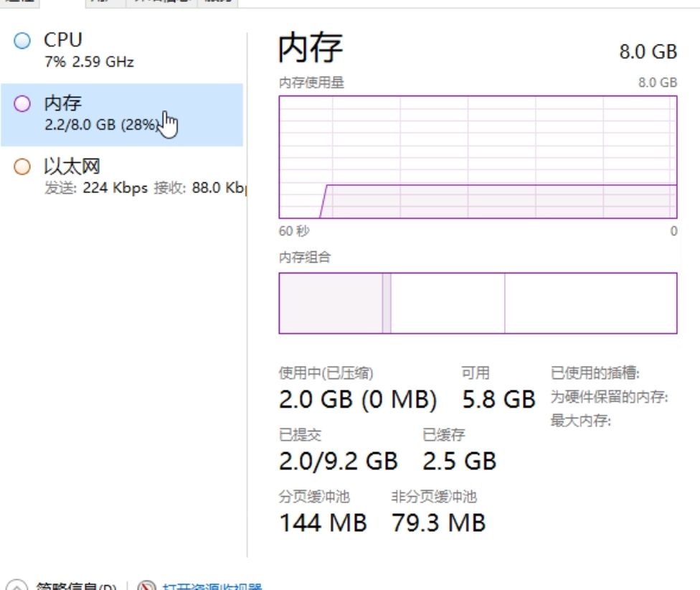The height and width of the screenshot is (590, 700).
Task: Click the purple 内存 circle icon
Action: 23,104
